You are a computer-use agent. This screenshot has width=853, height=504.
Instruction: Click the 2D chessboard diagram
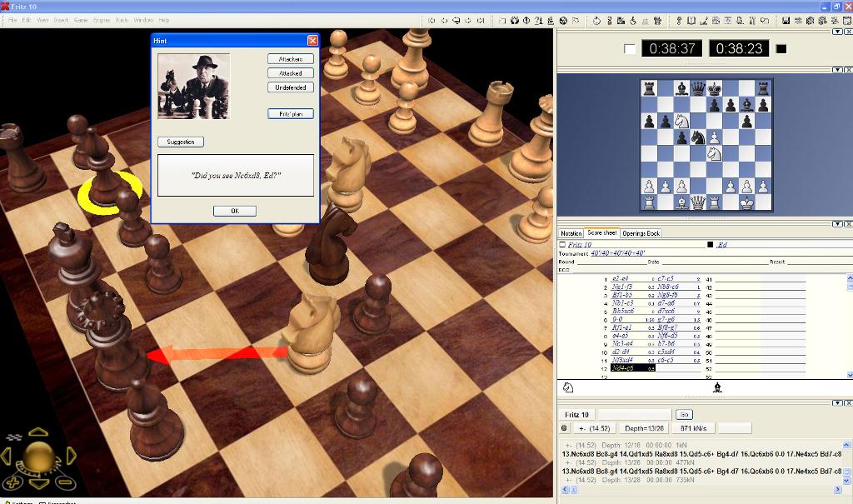[x=706, y=146]
